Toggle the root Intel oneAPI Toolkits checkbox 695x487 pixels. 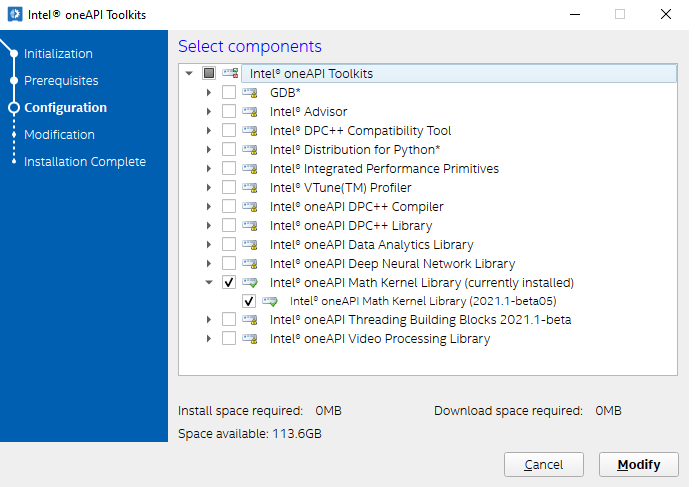click(209, 73)
